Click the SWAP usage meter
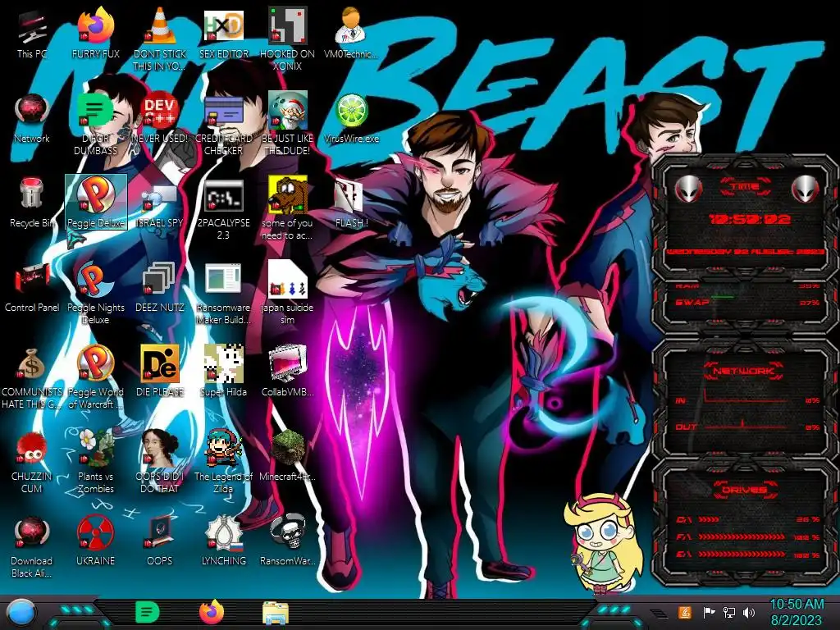Image resolution: width=840 pixels, height=630 pixels. tap(747, 303)
